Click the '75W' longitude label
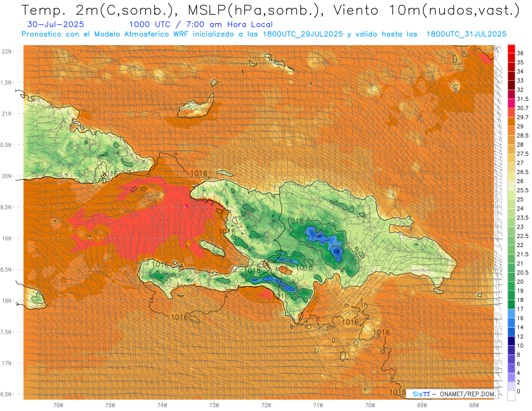This screenshot has height=411, width=532. point(110,405)
